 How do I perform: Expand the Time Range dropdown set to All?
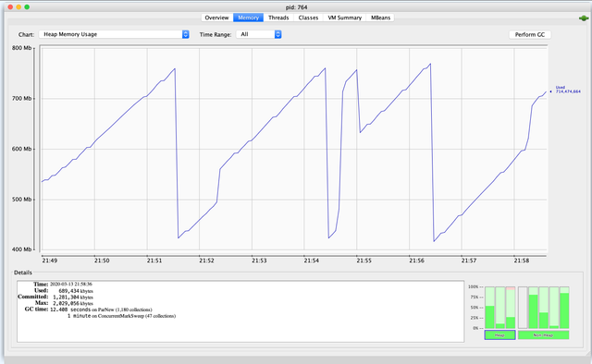coord(259,34)
